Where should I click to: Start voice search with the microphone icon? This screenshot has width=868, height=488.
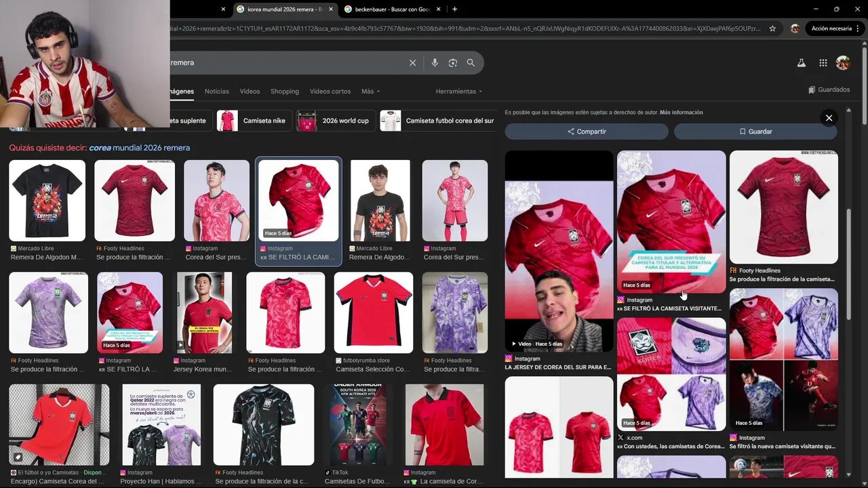[x=435, y=63]
